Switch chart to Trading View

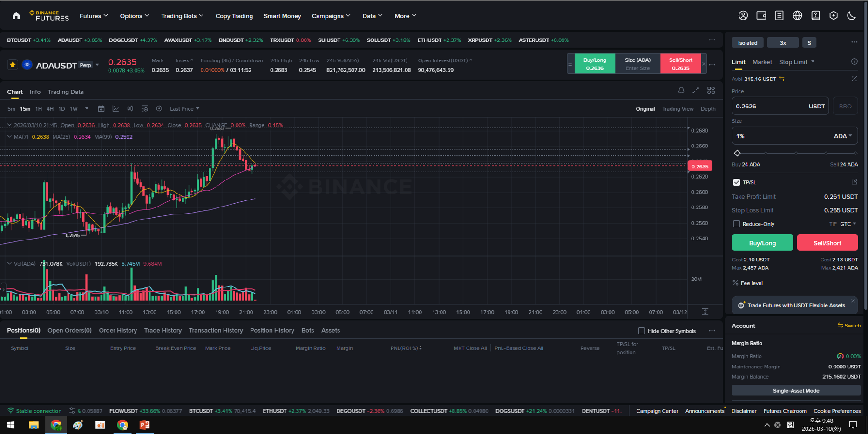(678, 109)
